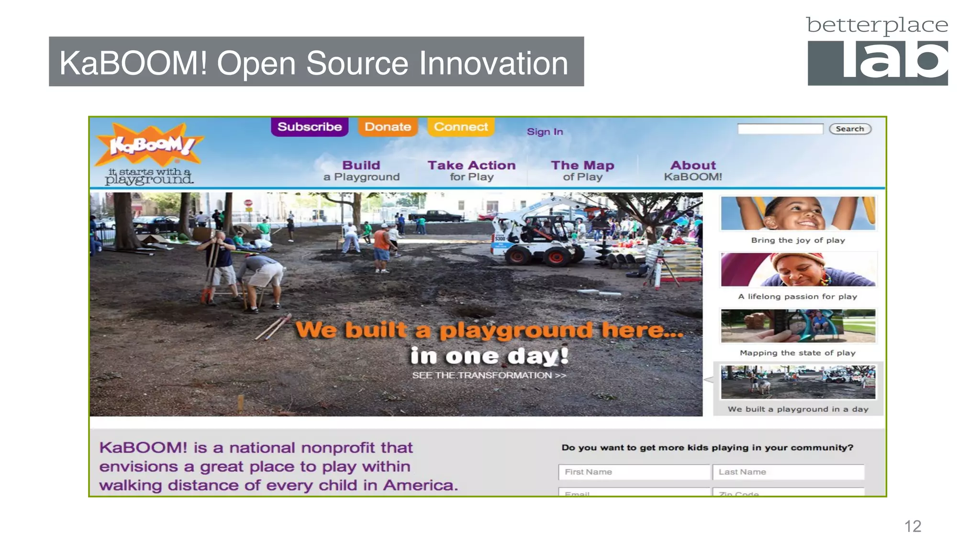
Task: Click the Last Name field
Action: point(788,472)
